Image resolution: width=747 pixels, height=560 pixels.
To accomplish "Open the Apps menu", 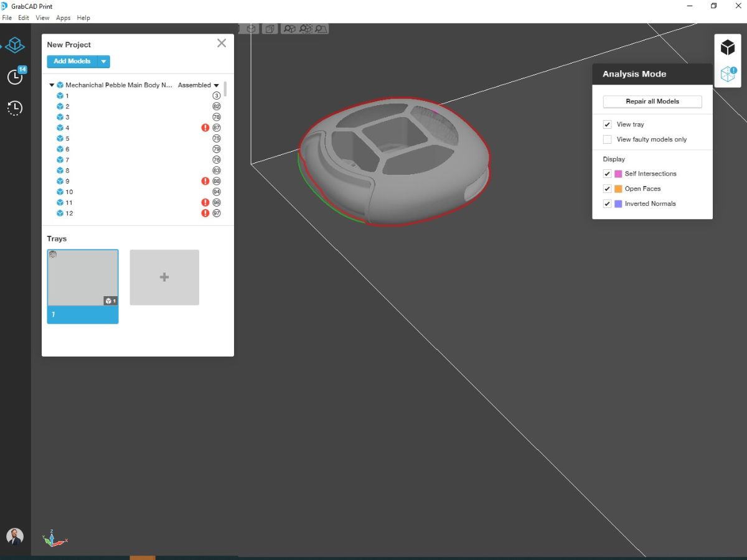I will pyautogui.click(x=63, y=18).
